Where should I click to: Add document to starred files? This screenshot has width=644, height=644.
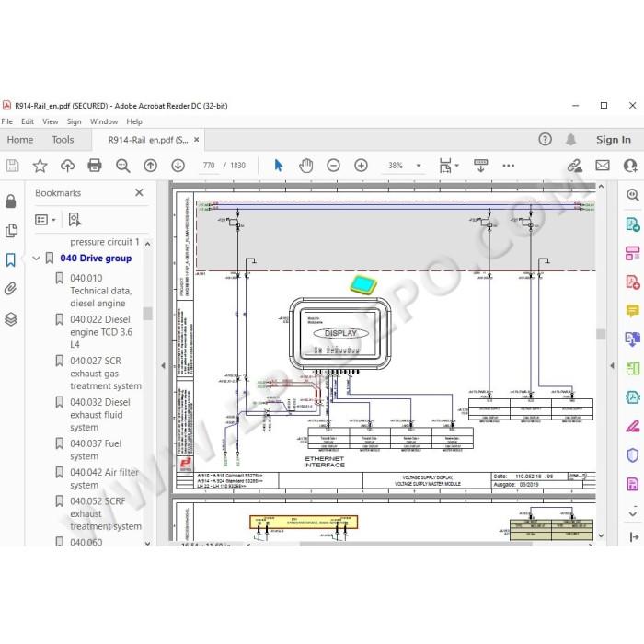click(40, 166)
